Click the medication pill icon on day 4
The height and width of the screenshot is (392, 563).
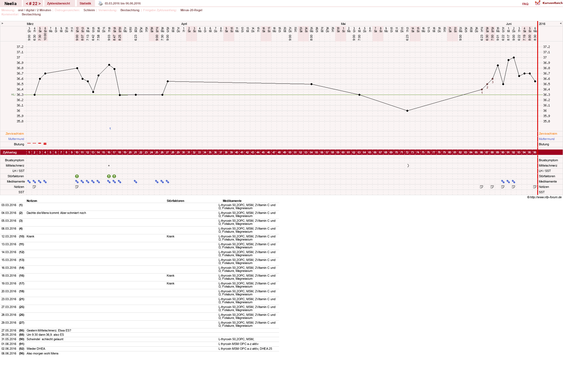[45, 181]
